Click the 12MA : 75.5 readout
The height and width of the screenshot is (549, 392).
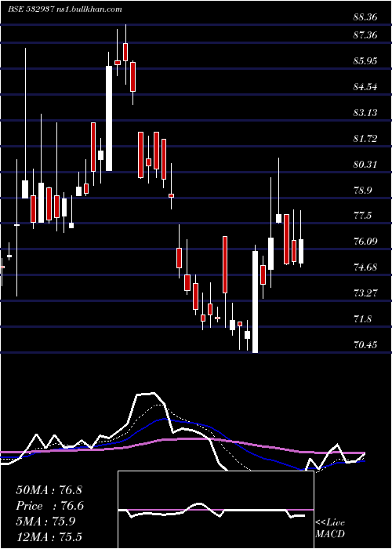click(x=49, y=537)
